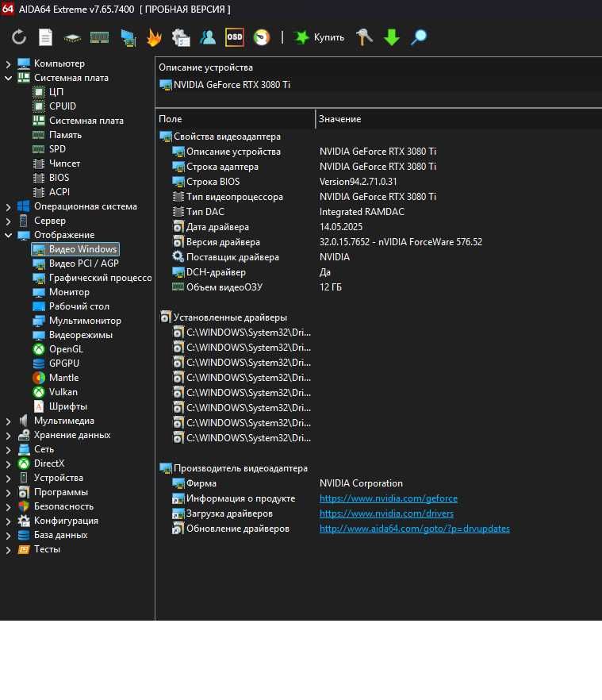The image size is (602, 700).
Task: Collapse the Системная плата tree node
Action: 8,78
